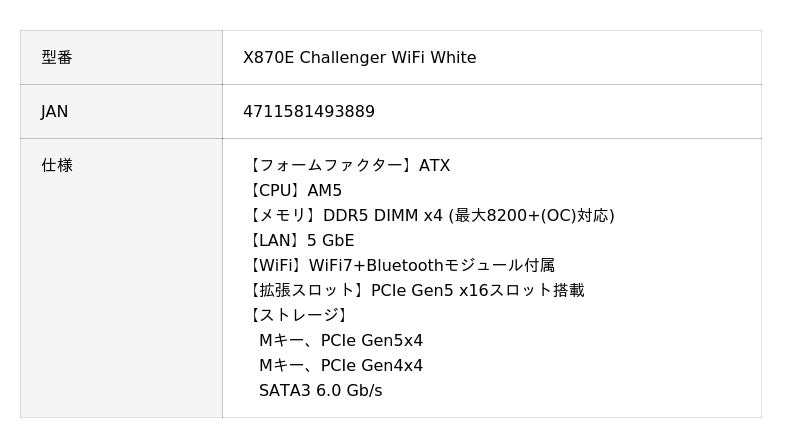Click the X870E Challenger WiFi White text

[359, 58]
